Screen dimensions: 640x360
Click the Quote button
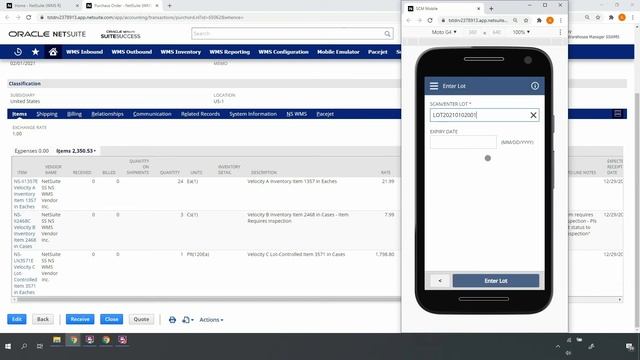[x=141, y=319]
